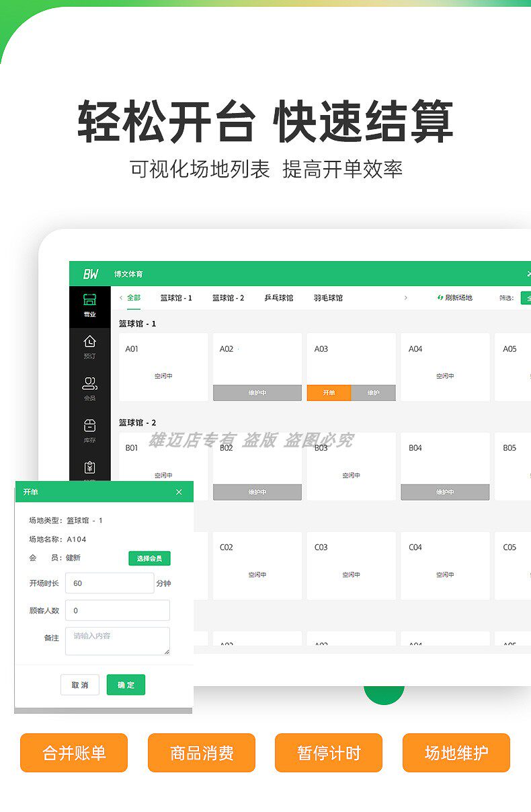Click 空闲中 status on card C04
The height and width of the screenshot is (812, 531).
point(445,575)
